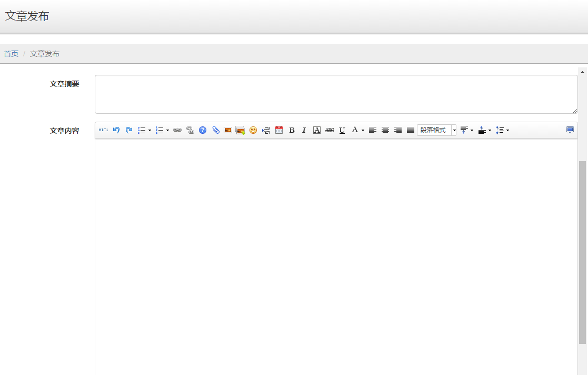Open the numbered list style dropdown arrow
Image resolution: width=588 pixels, height=375 pixels.
pos(167,130)
